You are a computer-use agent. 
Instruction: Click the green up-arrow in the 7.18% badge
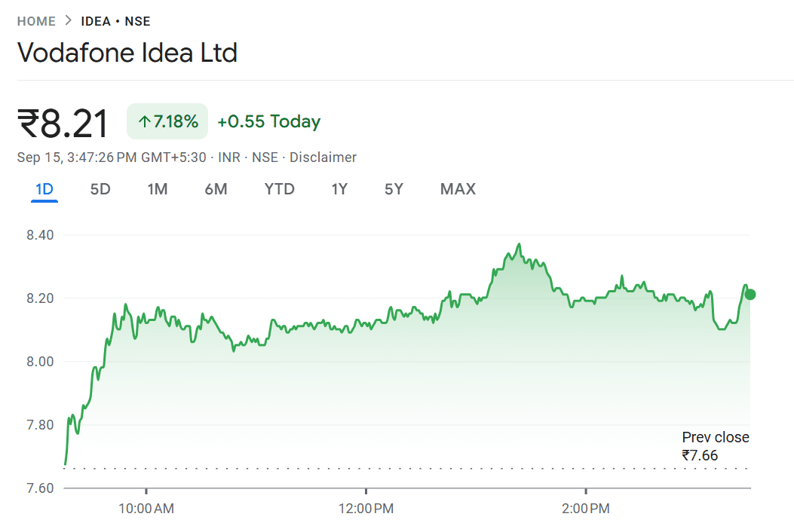tap(144, 122)
